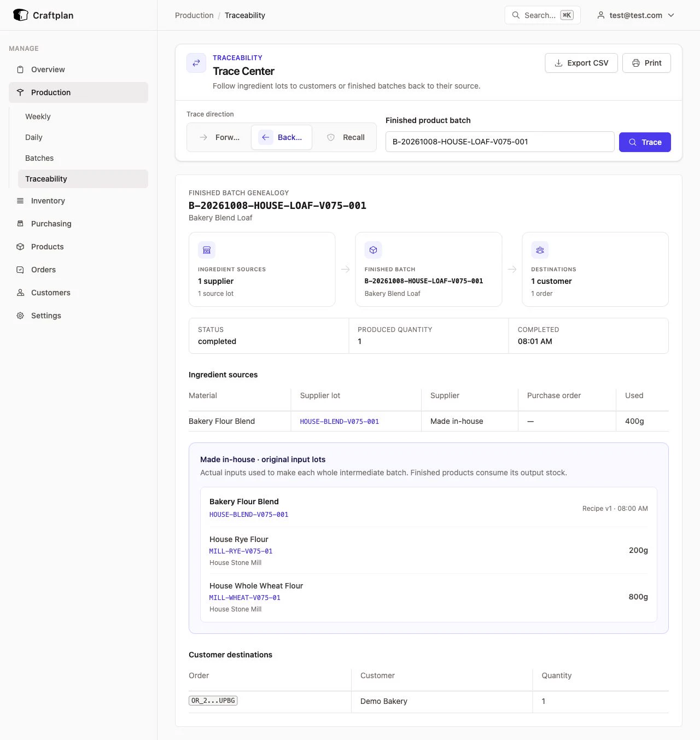Screen dimensions: 700x740
Task: Click the Craftplan logo icon
Action: pyautogui.click(x=20, y=15)
